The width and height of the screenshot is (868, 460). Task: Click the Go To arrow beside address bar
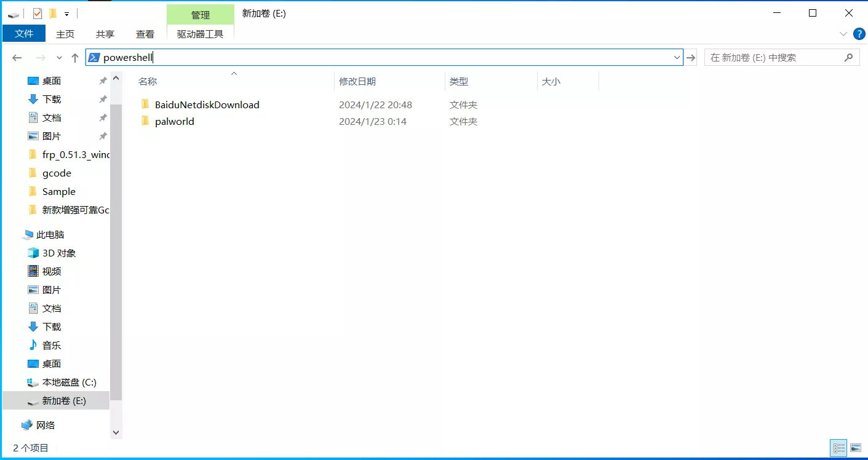[691, 58]
